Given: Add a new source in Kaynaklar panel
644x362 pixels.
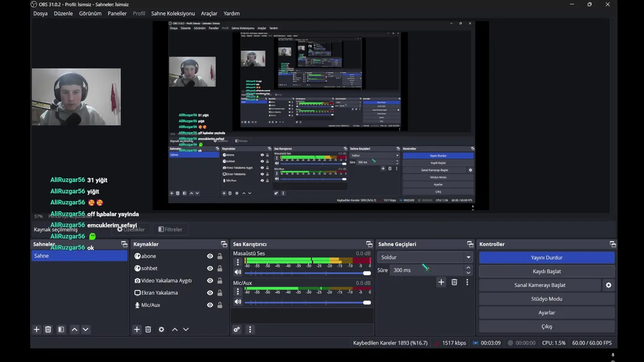Looking at the screenshot, I should [x=137, y=329].
